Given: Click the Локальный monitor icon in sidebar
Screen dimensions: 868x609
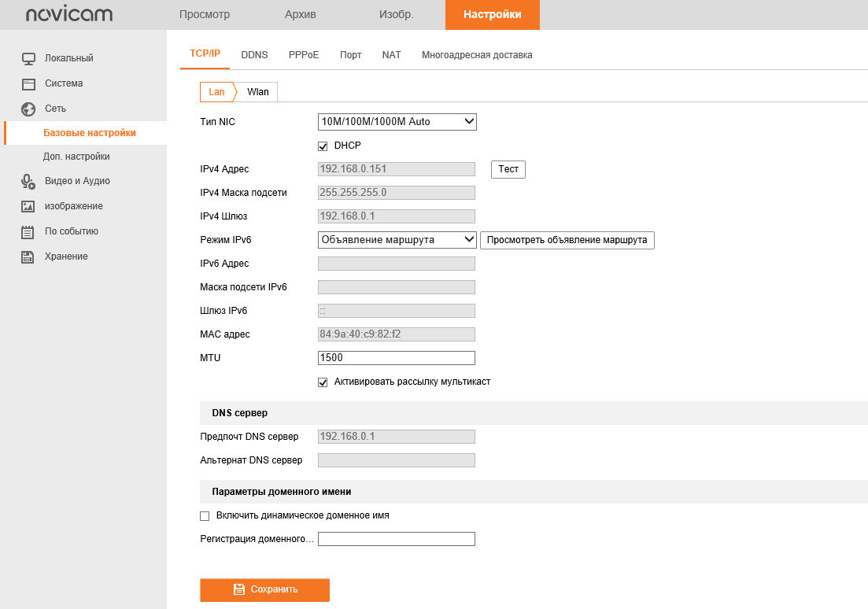Looking at the screenshot, I should point(28,58).
